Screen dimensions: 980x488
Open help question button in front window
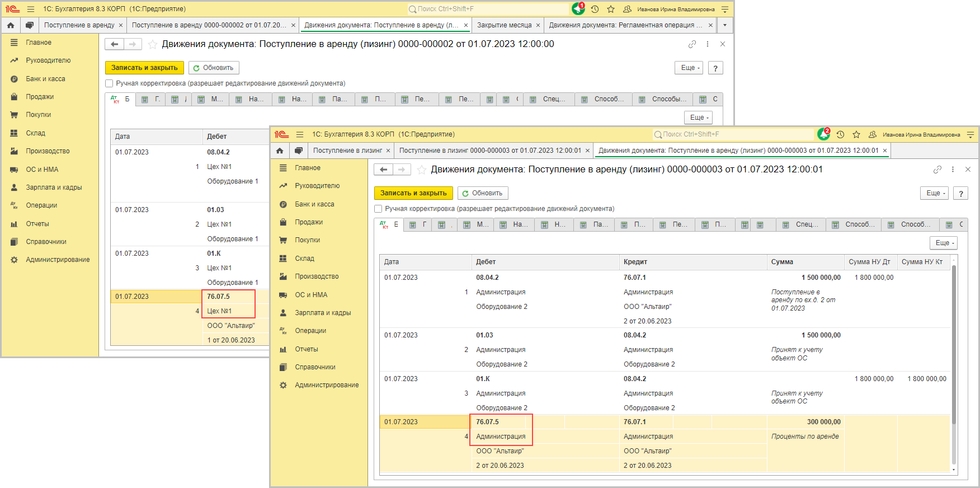[x=961, y=193]
